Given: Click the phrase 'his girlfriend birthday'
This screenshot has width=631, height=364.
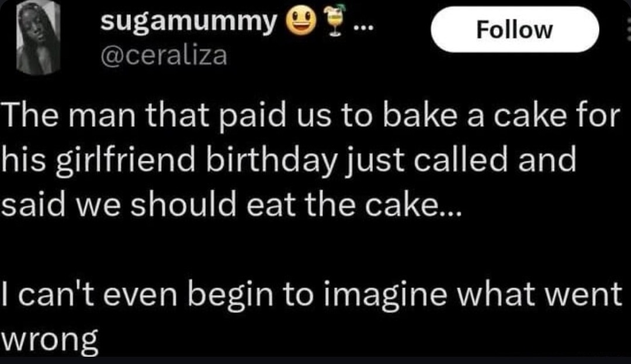Looking at the screenshot, I should click(164, 158).
